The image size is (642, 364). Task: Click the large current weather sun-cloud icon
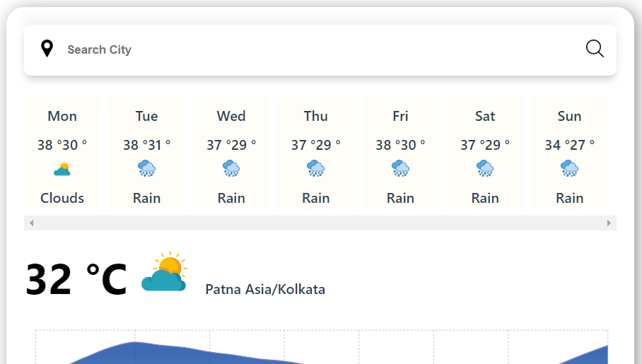164,272
